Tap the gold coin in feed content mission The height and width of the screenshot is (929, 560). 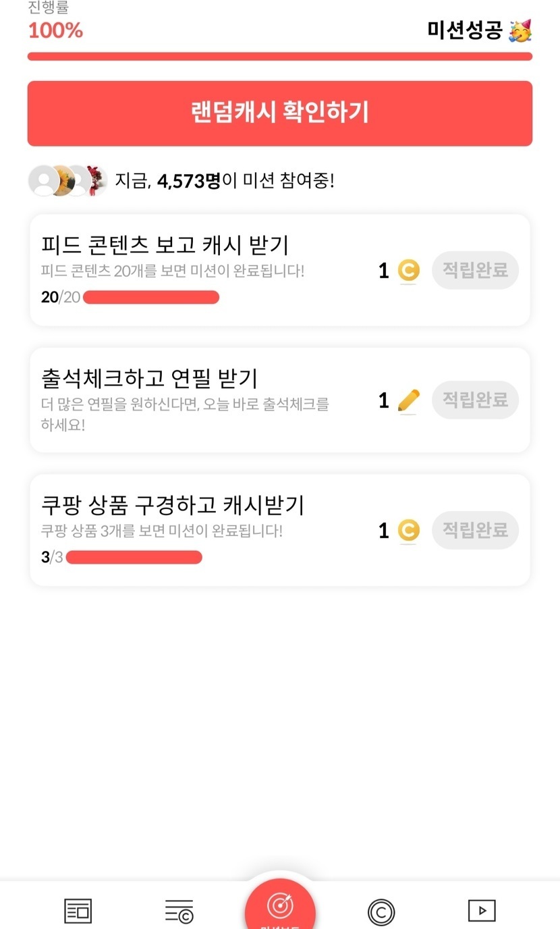(408, 271)
